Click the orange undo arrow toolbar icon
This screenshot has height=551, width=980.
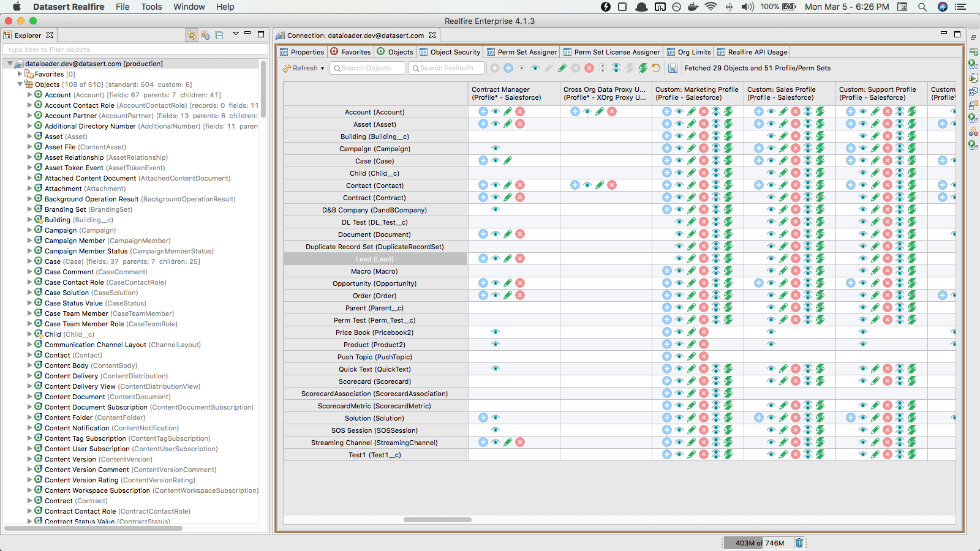(x=656, y=68)
